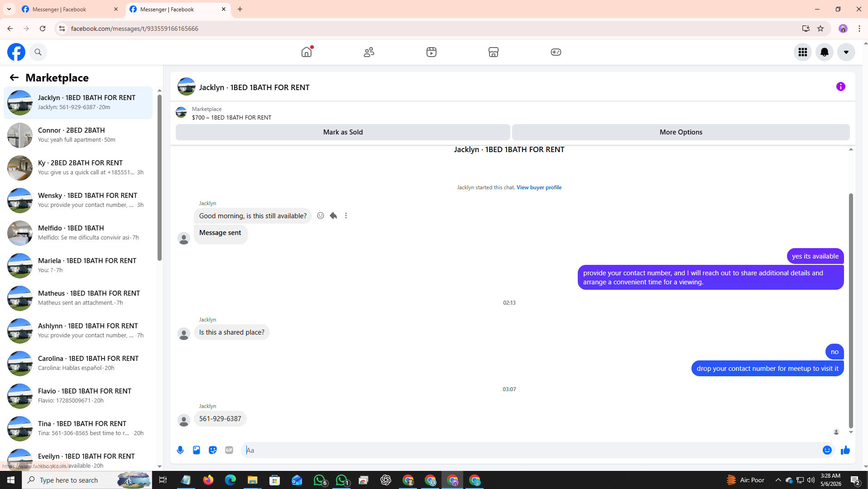Image resolution: width=868 pixels, height=489 pixels.
Task: Record a voice clip
Action: pos(180,450)
